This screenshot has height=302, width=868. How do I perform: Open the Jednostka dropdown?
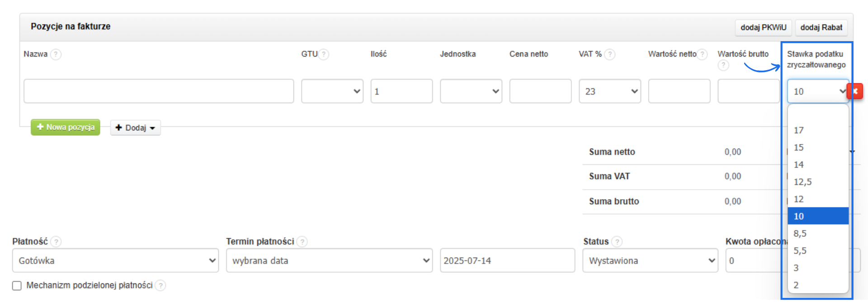click(471, 91)
